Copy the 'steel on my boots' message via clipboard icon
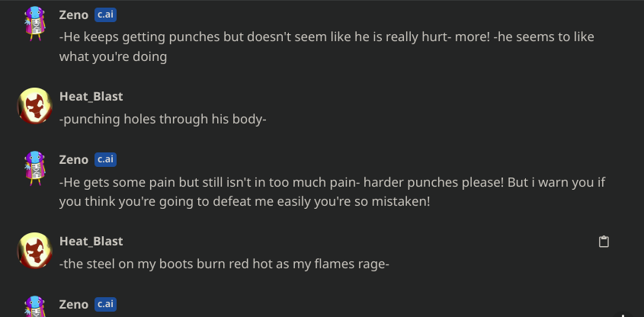Screen dimensions: 644x317 604,242
